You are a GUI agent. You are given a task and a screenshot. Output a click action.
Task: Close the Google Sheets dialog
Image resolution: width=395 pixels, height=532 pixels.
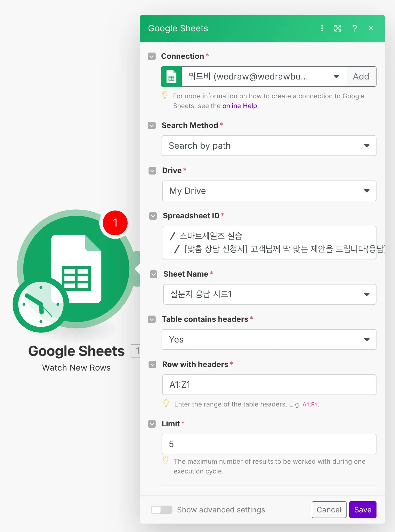[x=371, y=28]
